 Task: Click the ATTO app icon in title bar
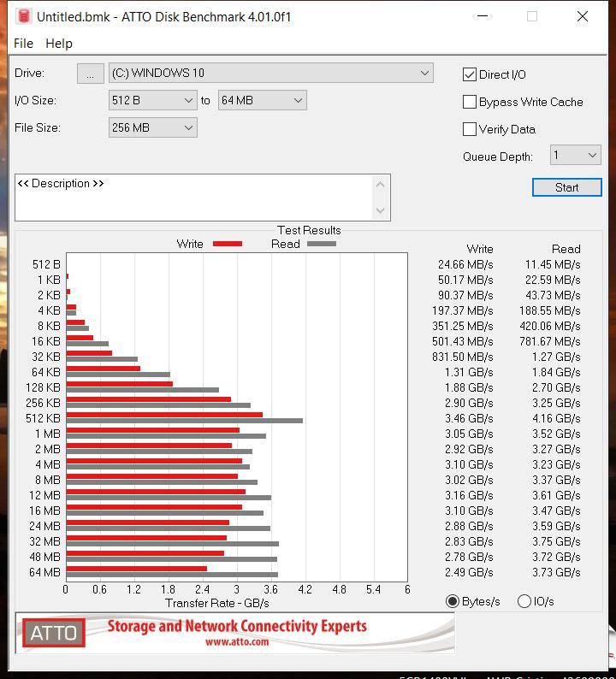coord(23,16)
